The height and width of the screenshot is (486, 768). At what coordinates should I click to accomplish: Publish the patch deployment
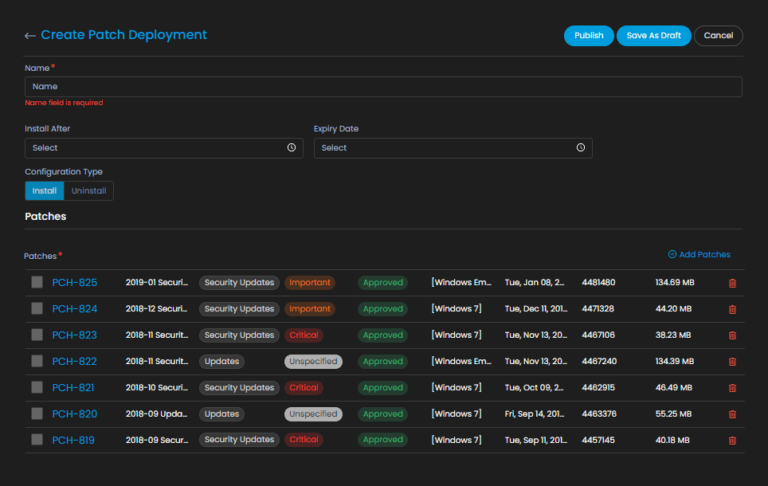click(x=588, y=36)
